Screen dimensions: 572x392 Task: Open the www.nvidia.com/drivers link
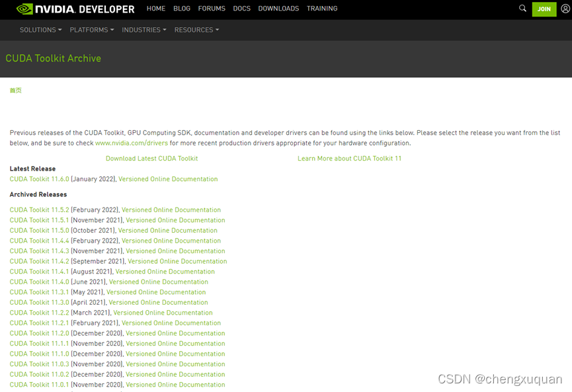132,143
